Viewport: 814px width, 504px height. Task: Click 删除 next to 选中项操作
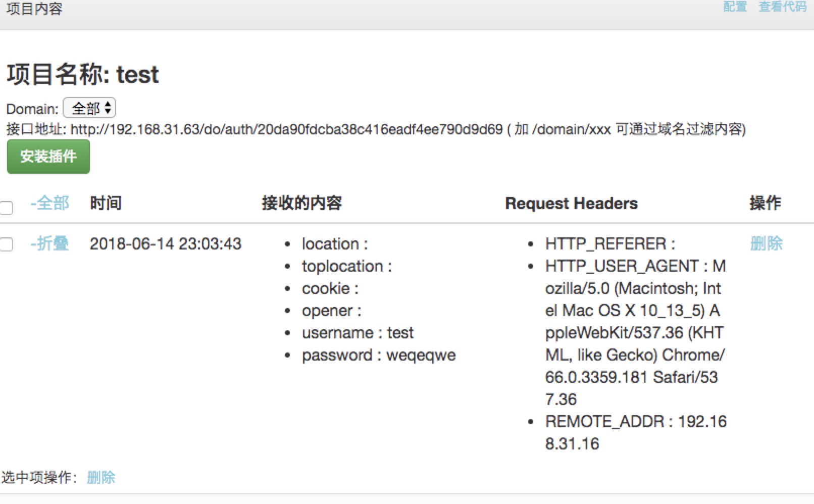101,477
